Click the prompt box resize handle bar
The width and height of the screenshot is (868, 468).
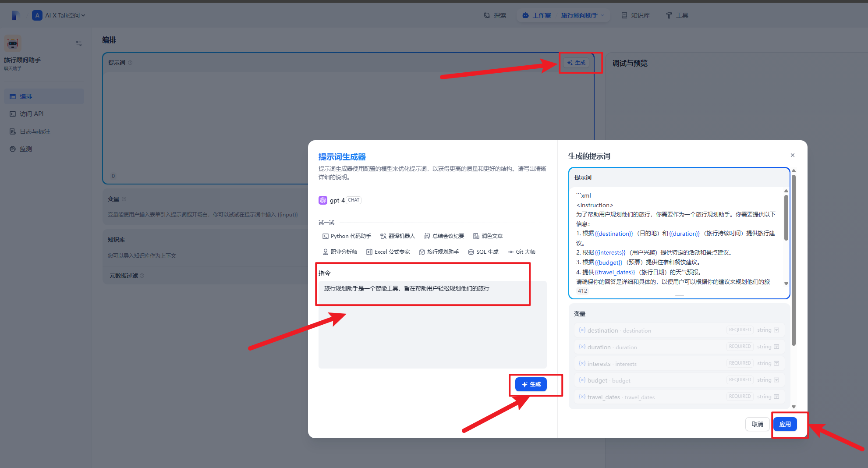pyautogui.click(x=680, y=296)
